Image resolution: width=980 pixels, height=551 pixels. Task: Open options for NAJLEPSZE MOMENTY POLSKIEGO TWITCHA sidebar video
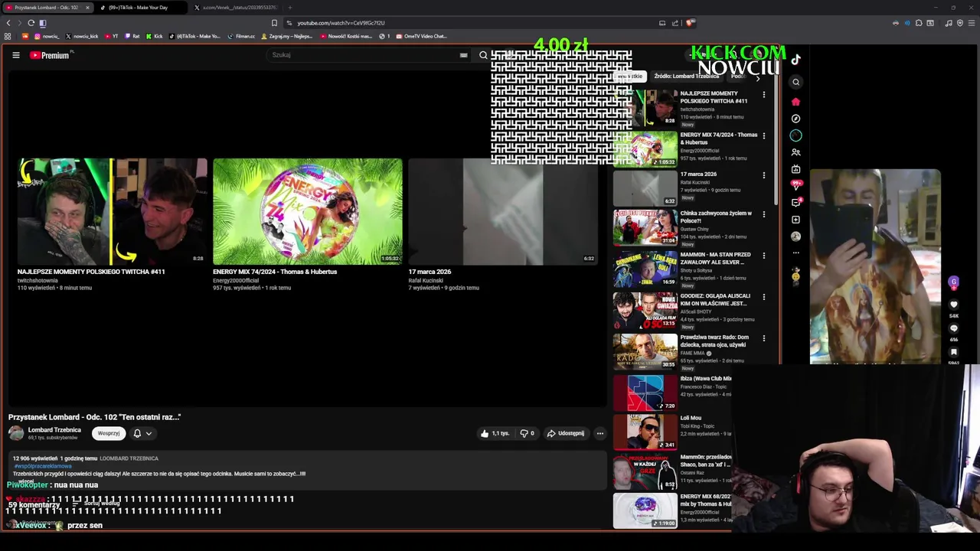(763, 95)
